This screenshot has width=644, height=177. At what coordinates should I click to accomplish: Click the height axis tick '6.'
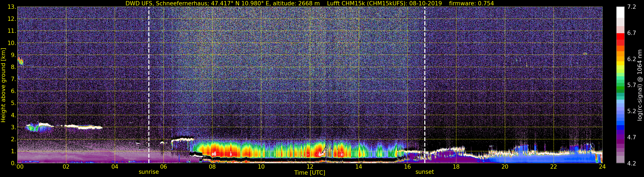[x=13, y=91]
